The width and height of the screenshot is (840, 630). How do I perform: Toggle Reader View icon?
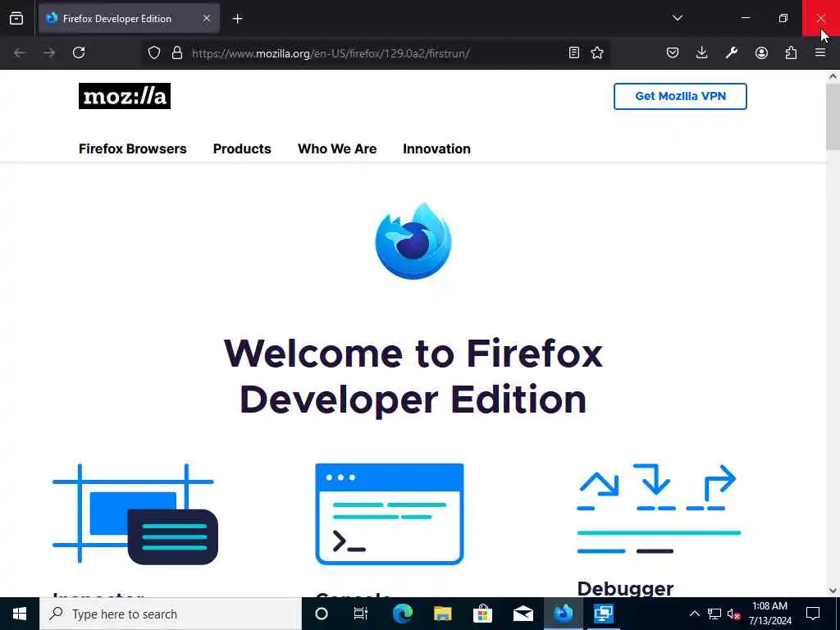coord(573,52)
